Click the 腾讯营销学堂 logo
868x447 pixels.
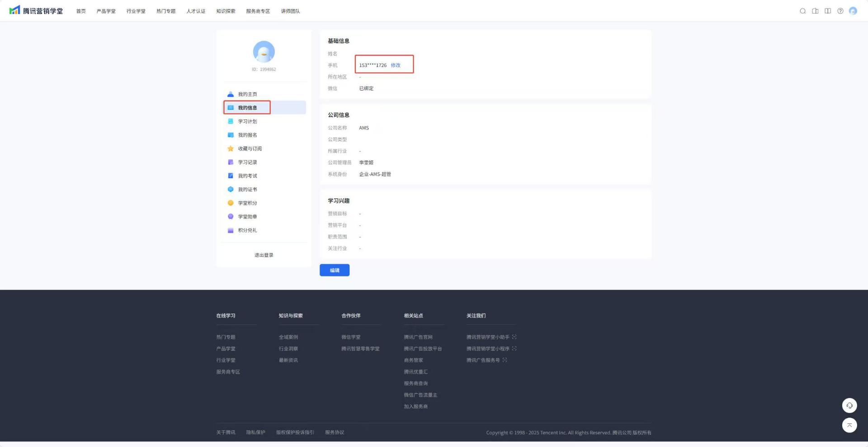(36, 10)
